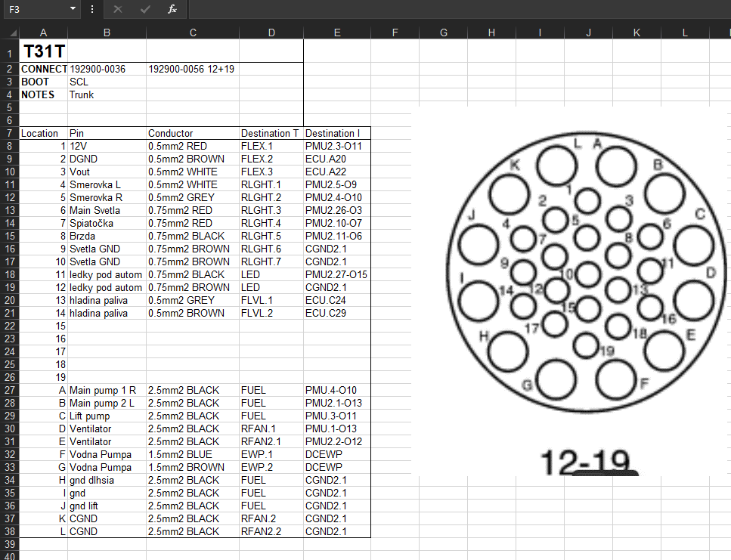Select the 1.5mm2 BLUE conductor cell
Image resolution: width=731 pixels, height=560 pixels.
coord(192,455)
